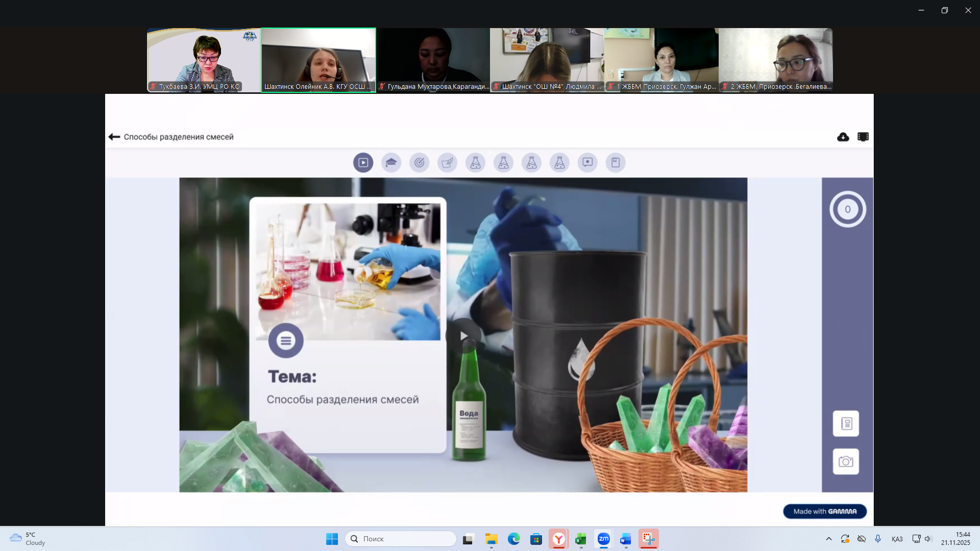Select the active play video step
The width and height of the screenshot is (980, 551).
pos(363,163)
